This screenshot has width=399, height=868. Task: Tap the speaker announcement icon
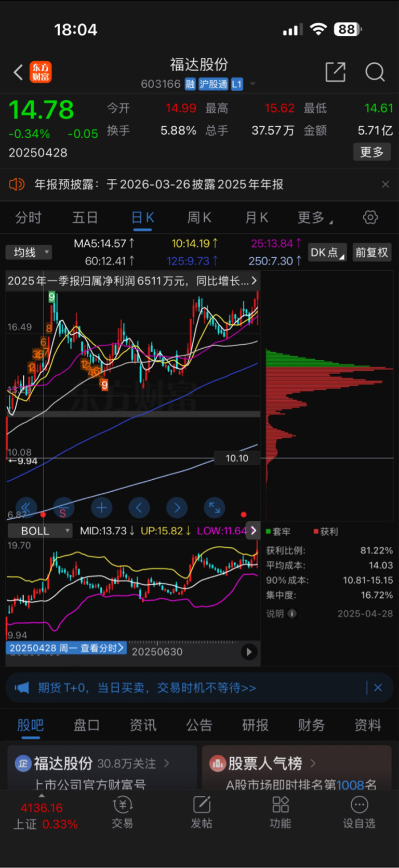point(17,184)
